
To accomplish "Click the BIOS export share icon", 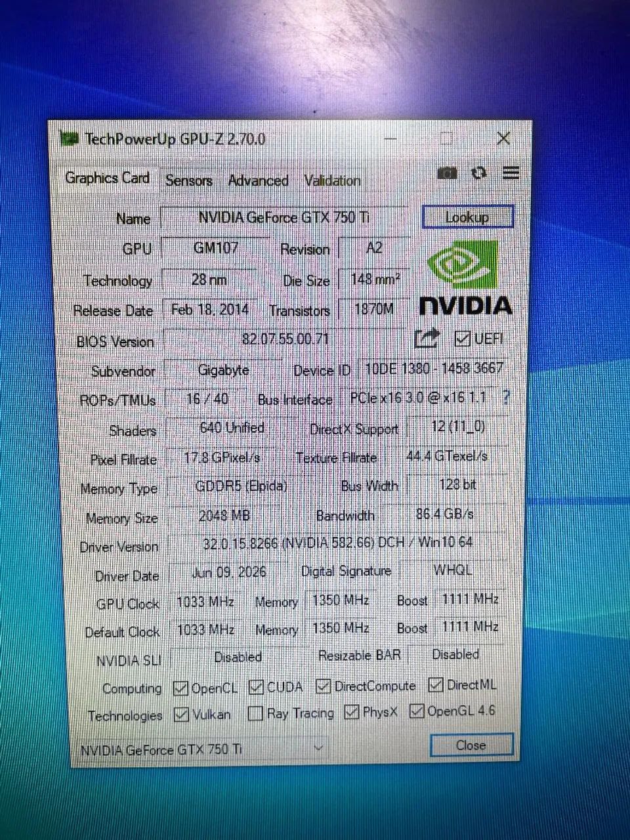I will (427, 339).
